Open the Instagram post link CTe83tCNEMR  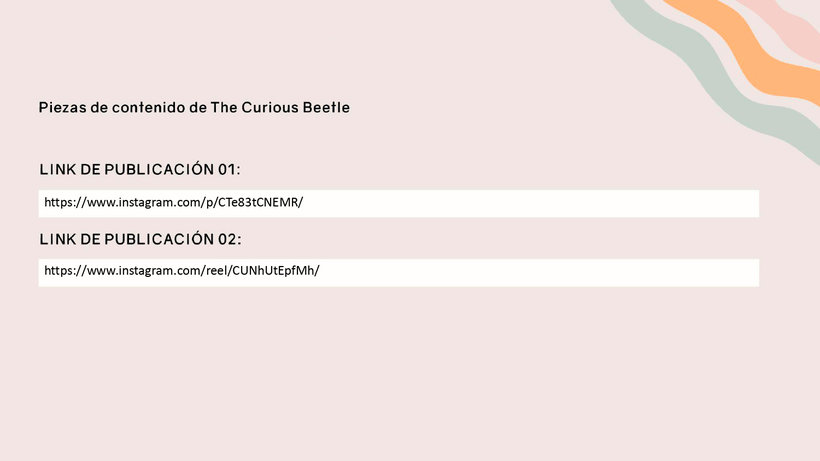click(x=174, y=202)
